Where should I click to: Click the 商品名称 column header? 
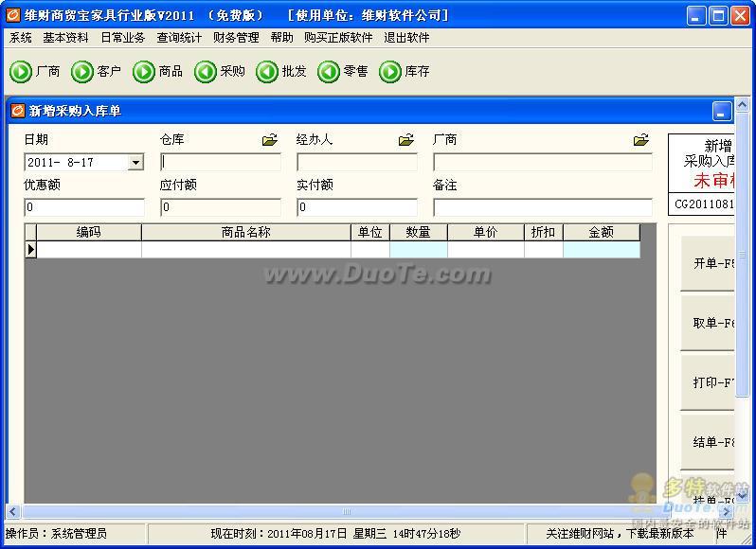246,232
